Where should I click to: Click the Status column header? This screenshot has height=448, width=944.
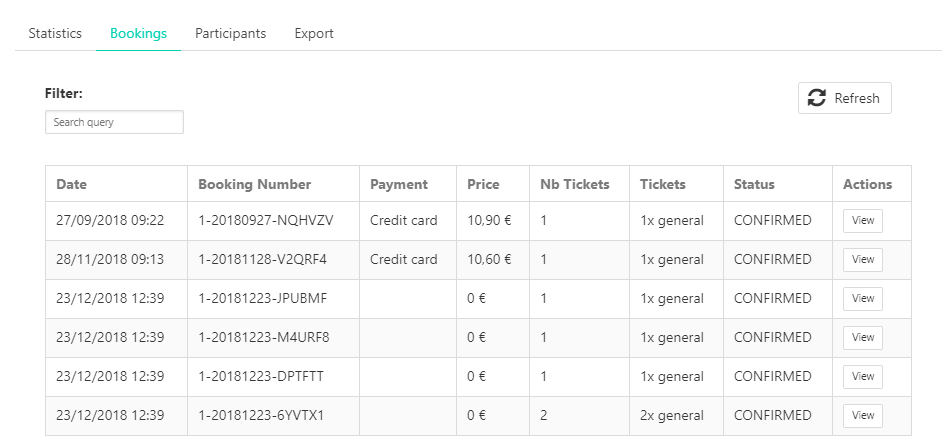click(x=754, y=184)
